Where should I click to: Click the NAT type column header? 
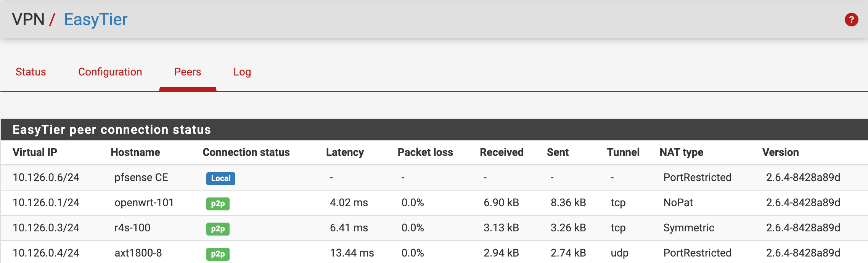click(x=682, y=152)
